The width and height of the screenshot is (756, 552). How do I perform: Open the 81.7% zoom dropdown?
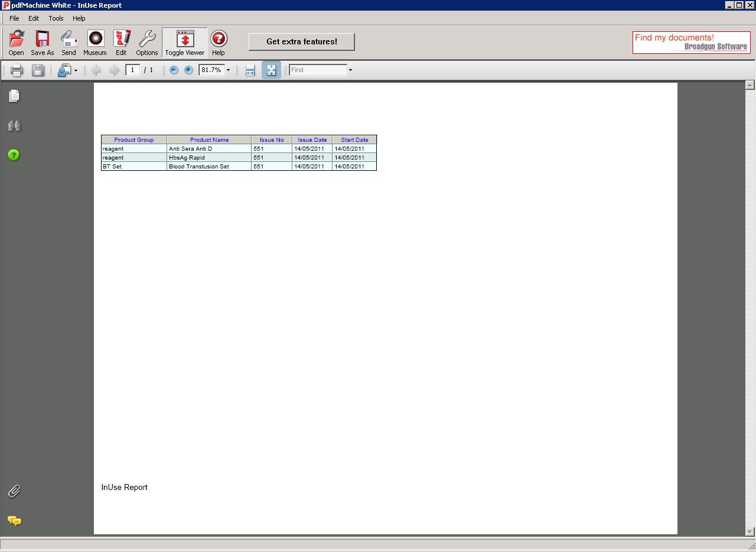[228, 70]
